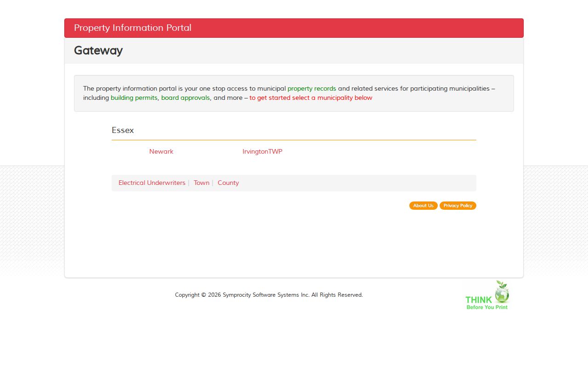Click the Gateway page heading
Viewport: 588px width, 368px height.
click(98, 51)
